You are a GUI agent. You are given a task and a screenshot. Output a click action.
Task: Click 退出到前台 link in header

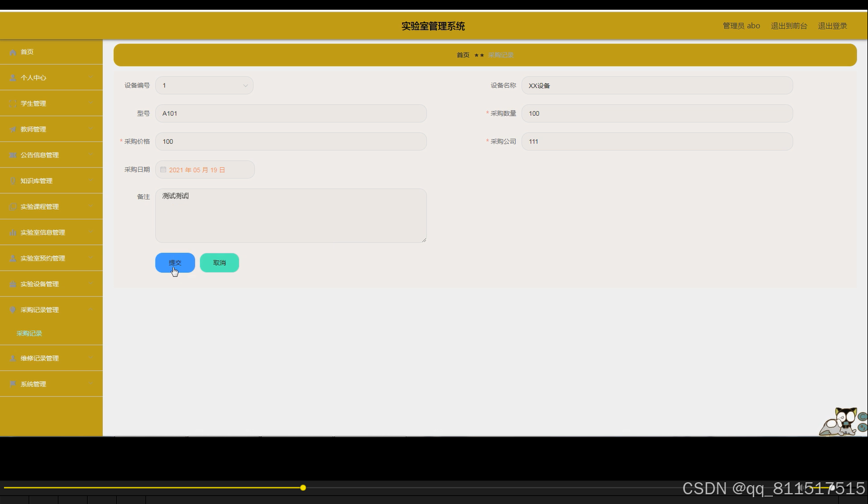[x=789, y=26]
